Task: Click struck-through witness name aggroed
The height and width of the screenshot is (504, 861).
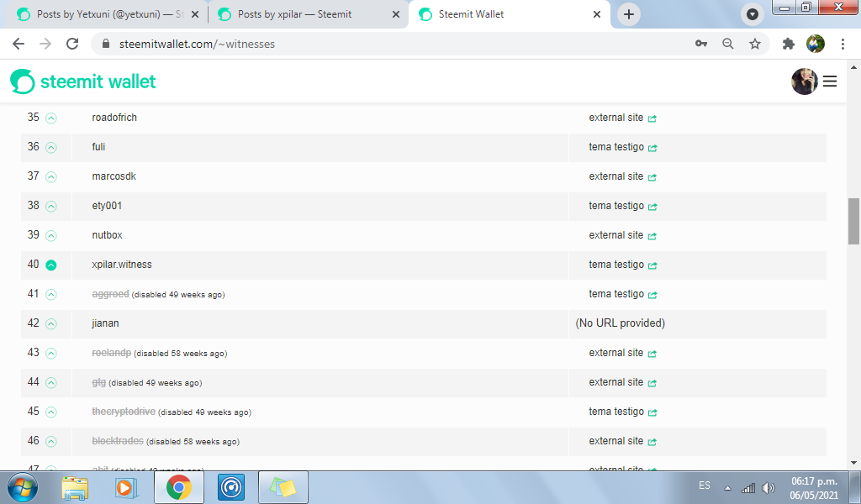Action: coord(110,294)
